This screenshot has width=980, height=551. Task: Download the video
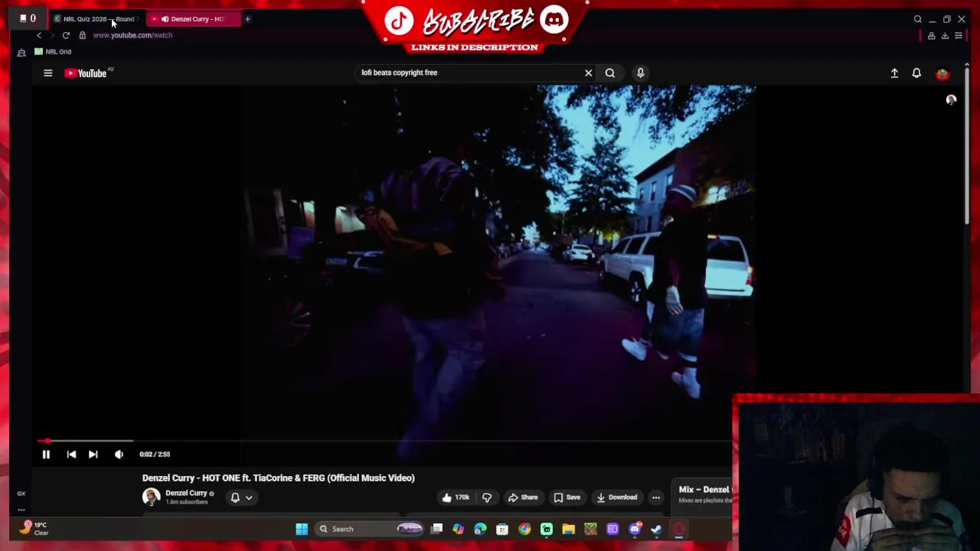[x=617, y=497]
